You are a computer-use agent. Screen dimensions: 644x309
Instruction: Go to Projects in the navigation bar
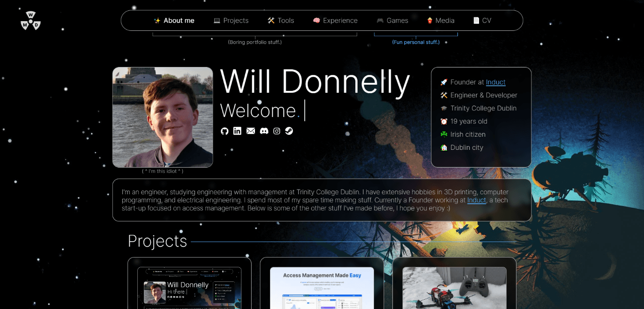(x=231, y=21)
